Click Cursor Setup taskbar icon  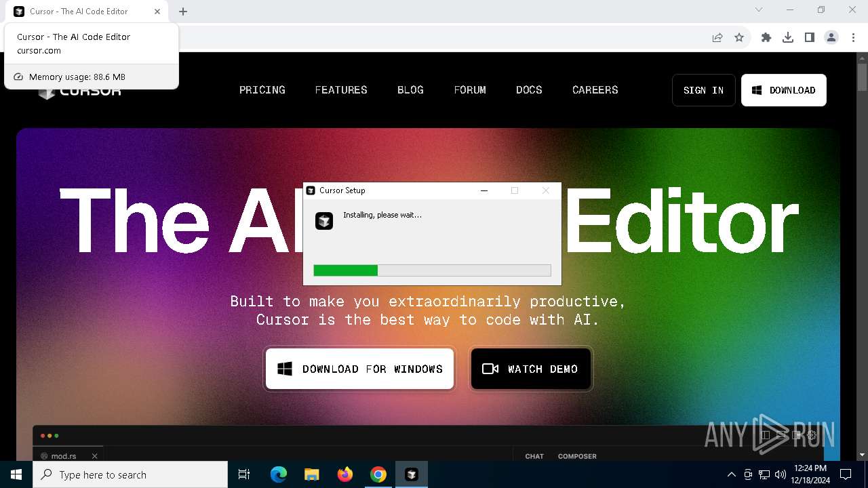[412, 474]
